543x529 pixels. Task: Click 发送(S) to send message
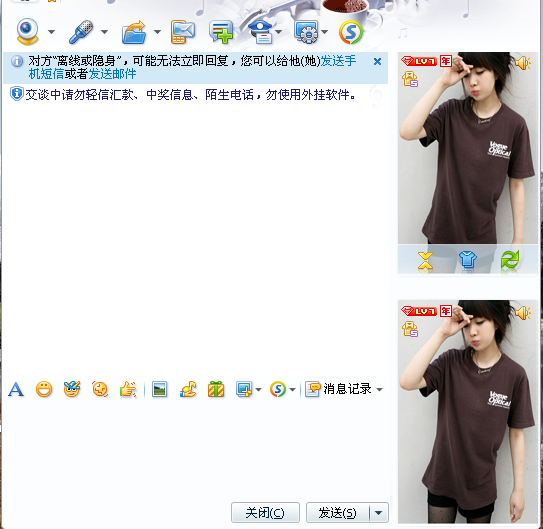pyautogui.click(x=338, y=513)
